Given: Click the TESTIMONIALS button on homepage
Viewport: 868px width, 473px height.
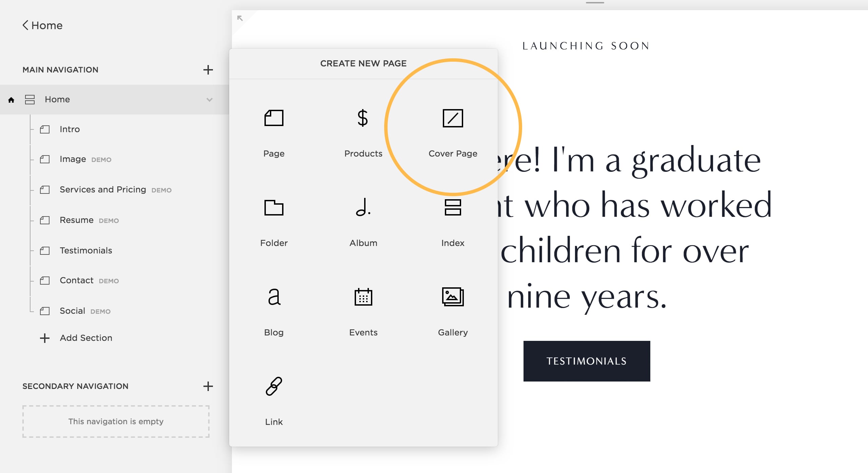Looking at the screenshot, I should (586, 361).
